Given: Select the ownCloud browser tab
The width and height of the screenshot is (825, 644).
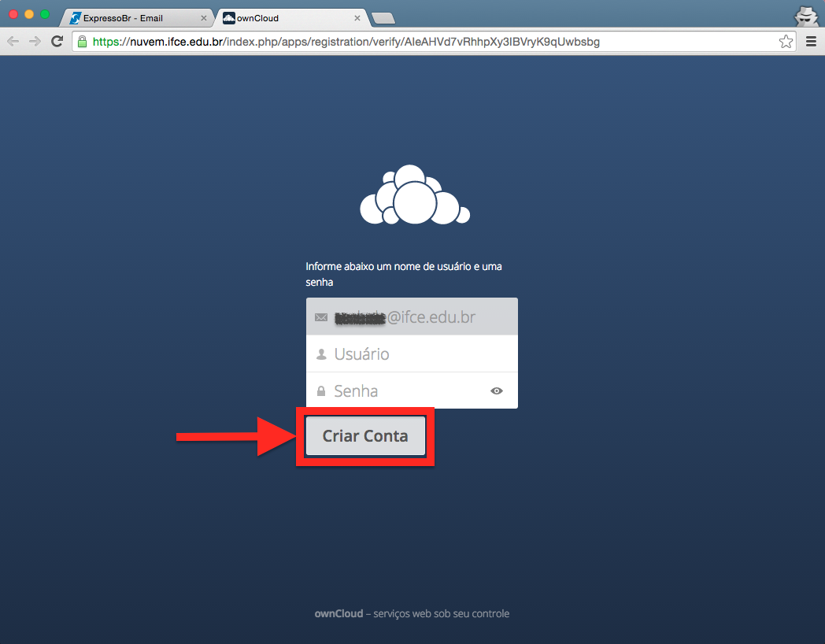Looking at the screenshot, I should (x=291, y=18).
